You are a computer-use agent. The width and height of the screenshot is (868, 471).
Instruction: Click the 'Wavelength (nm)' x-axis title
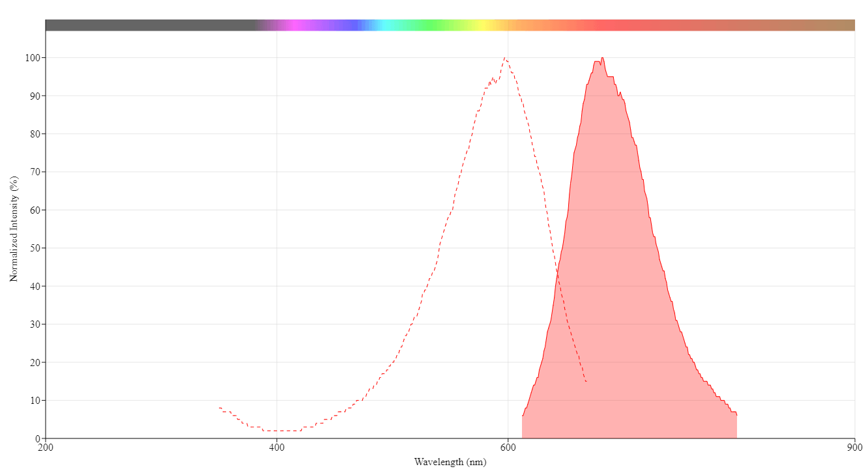point(450,462)
